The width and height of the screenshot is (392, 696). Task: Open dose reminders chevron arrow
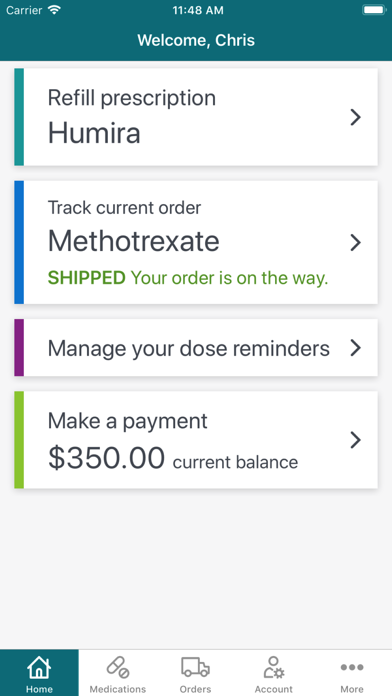click(x=355, y=348)
